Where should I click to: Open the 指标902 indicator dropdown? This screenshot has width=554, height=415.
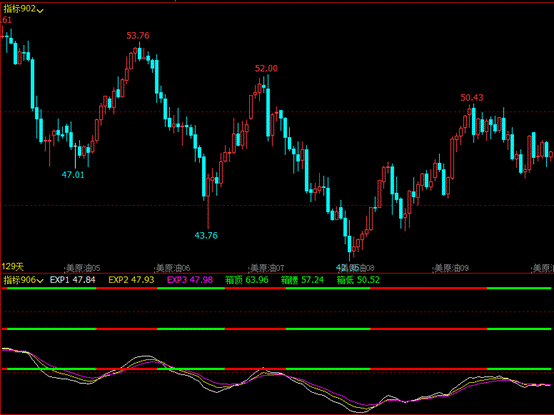pos(23,9)
